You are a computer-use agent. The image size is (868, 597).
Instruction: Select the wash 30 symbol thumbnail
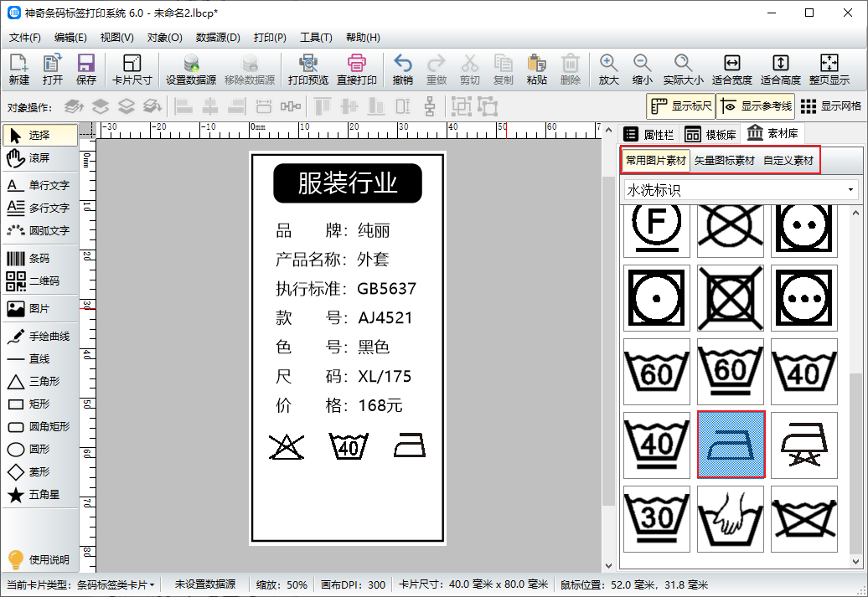(x=657, y=519)
